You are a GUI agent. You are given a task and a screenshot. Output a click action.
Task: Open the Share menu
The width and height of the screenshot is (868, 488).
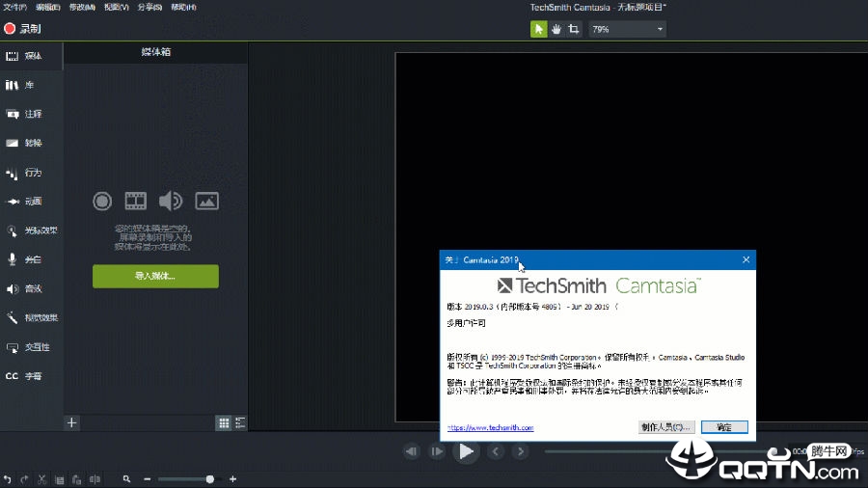coord(150,7)
